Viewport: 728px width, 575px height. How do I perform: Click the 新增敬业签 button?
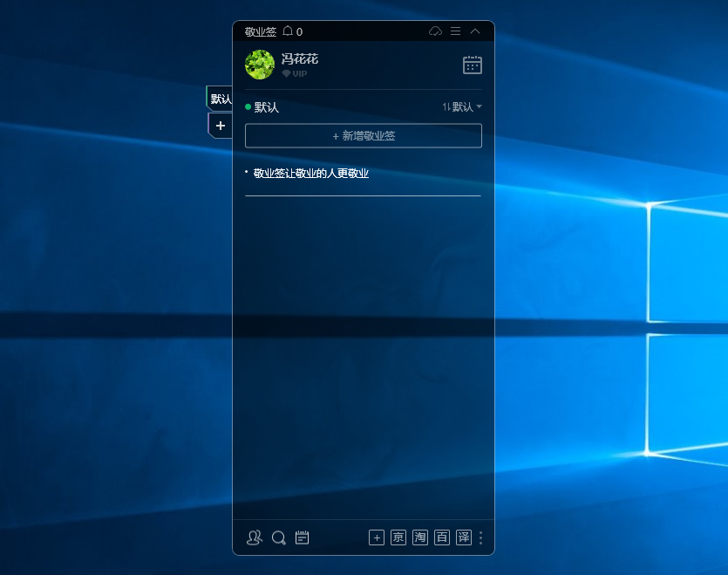coord(363,136)
